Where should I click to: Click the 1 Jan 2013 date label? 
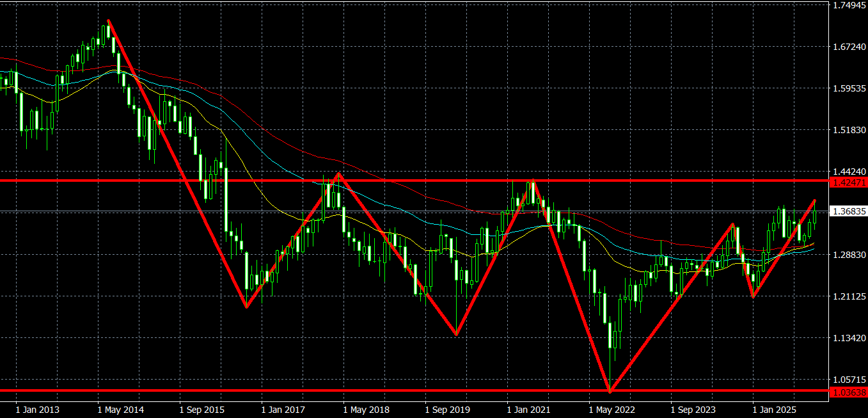[x=37, y=408]
